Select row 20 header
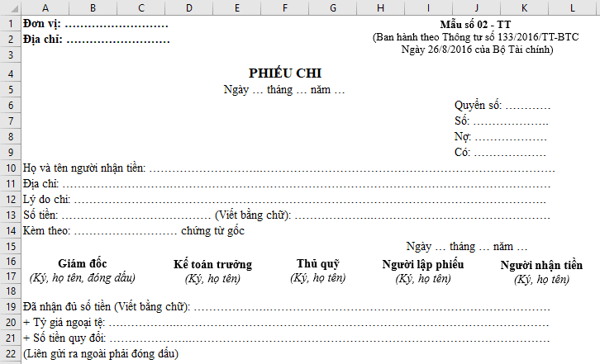The width and height of the screenshot is (600, 364). click(11, 323)
